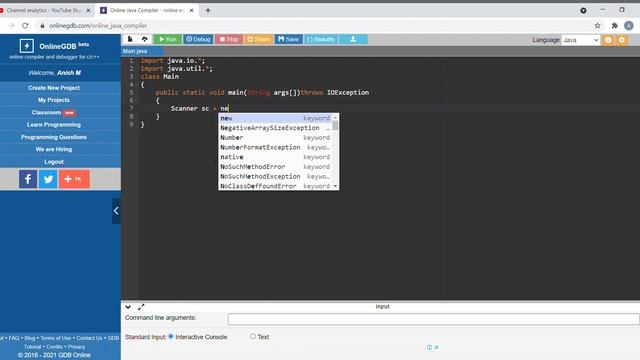Fold the main method block at line 6
This screenshot has height=360, width=640.
click(137, 100)
